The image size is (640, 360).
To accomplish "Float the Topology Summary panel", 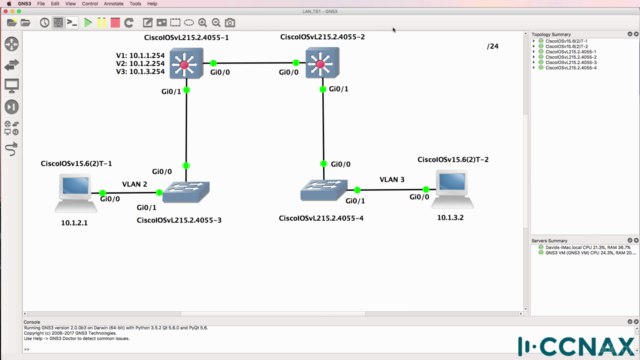I will point(630,34).
